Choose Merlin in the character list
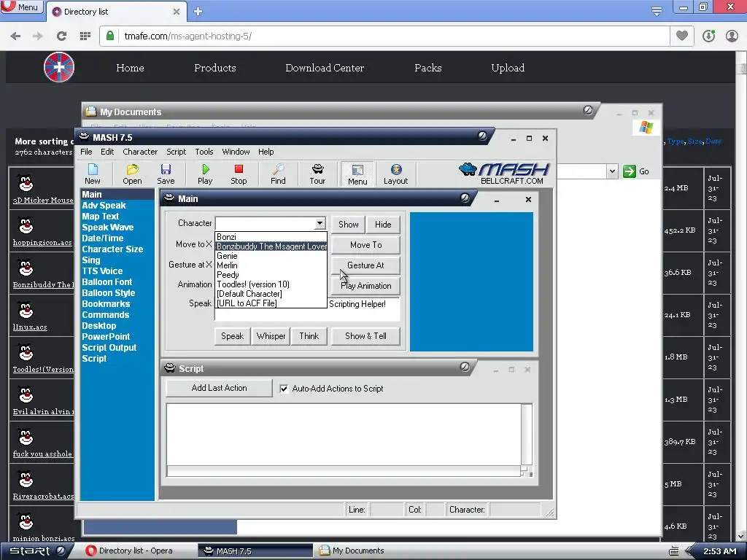 271,265
